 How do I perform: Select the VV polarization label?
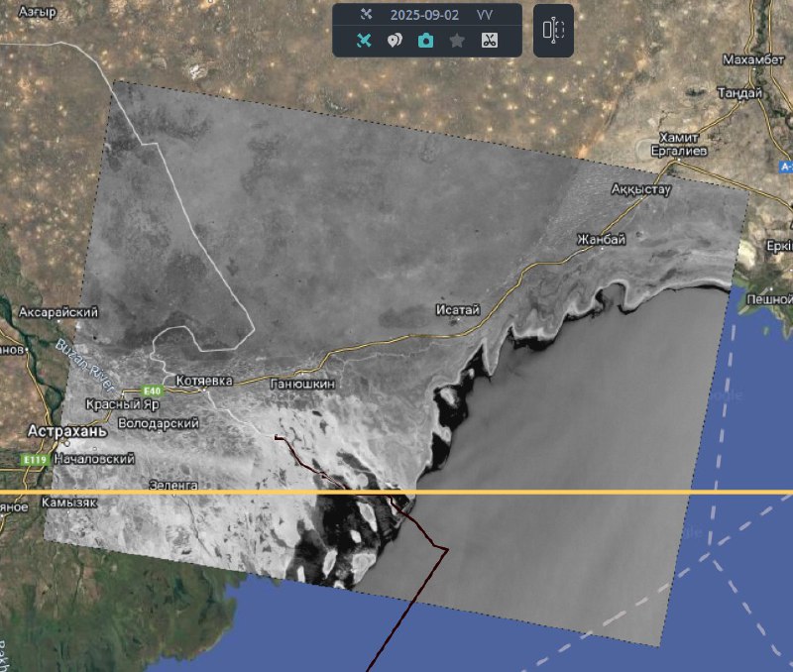pyautogui.click(x=485, y=15)
